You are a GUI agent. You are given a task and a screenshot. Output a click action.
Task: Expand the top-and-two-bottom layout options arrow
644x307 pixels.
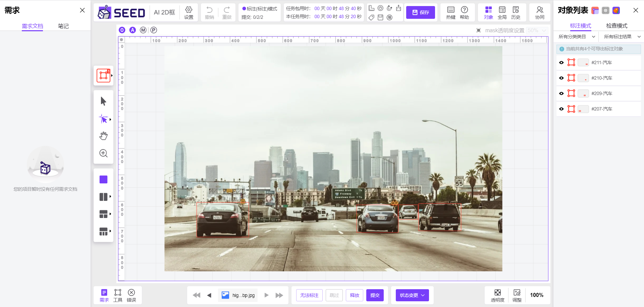click(110, 214)
